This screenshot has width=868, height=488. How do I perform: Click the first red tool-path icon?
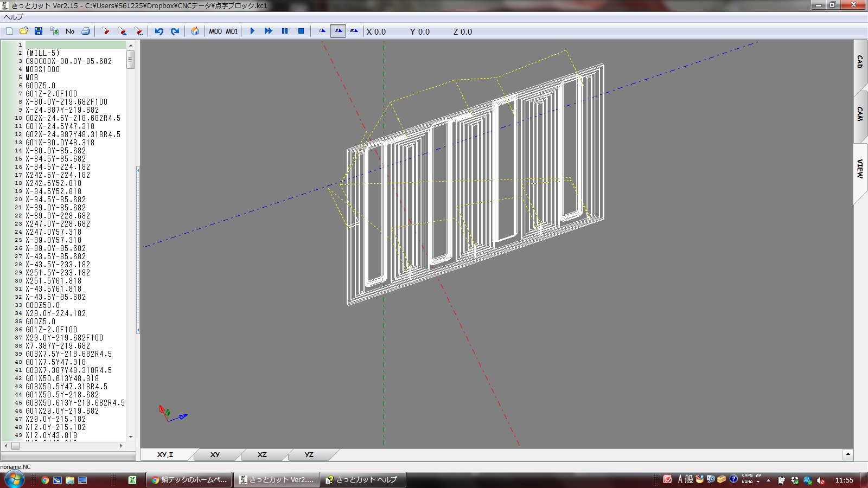coord(106,31)
